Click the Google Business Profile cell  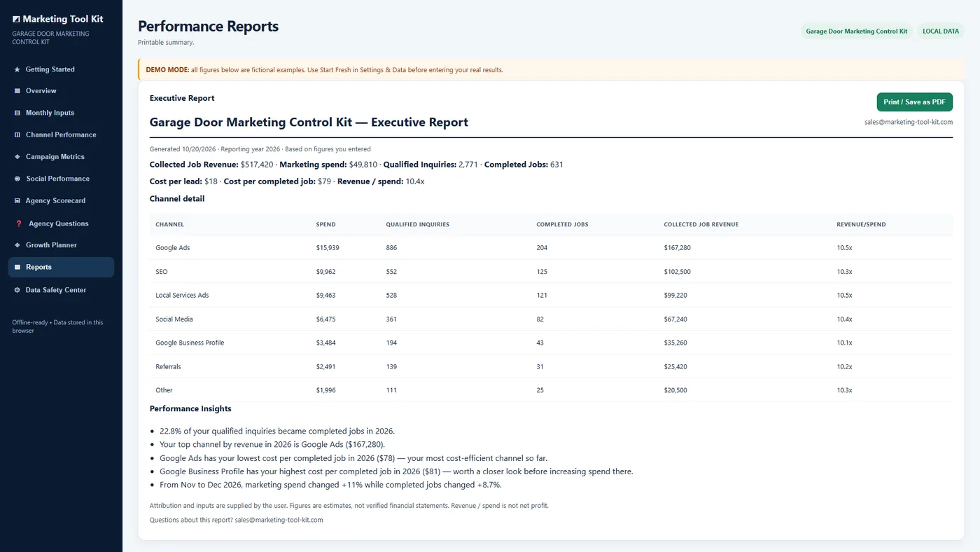(x=190, y=343)
